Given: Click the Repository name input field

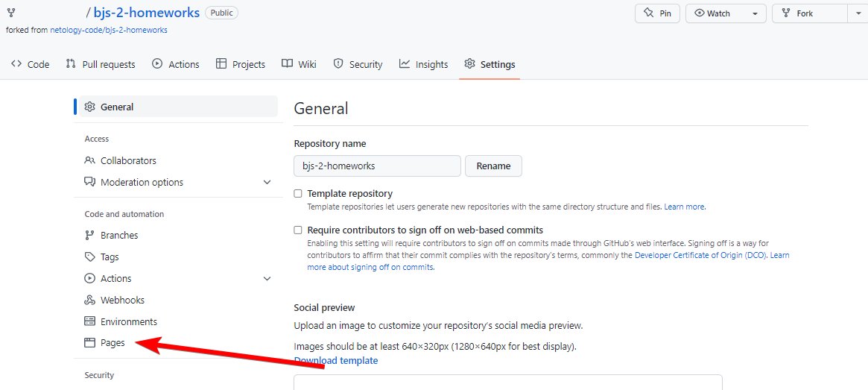Looking at the screenshot, I should coord(377,166).
